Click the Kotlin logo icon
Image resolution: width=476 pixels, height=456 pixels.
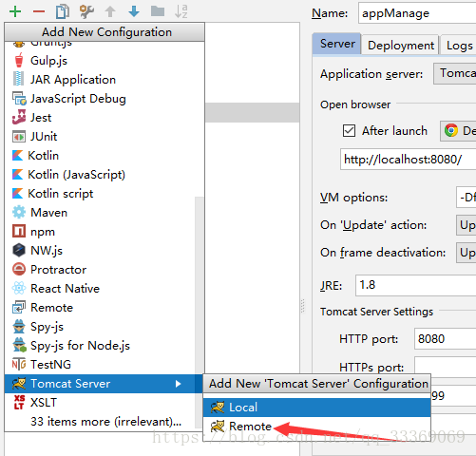17,156
